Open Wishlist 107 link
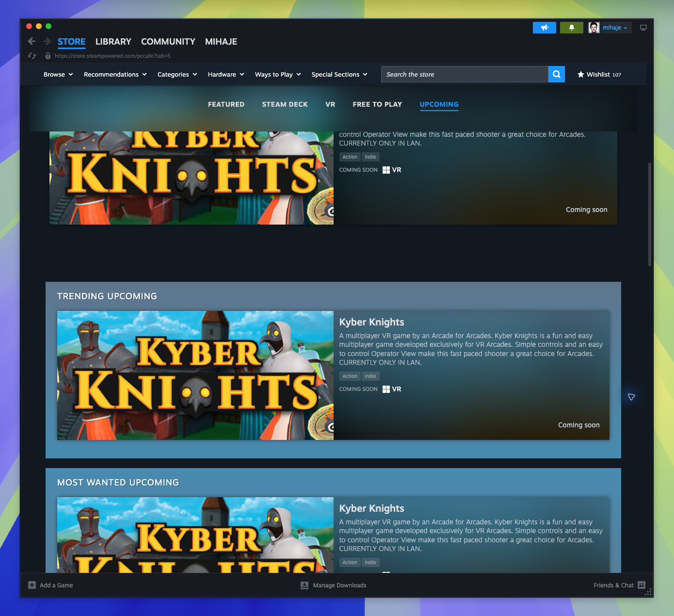 (599, 74)
